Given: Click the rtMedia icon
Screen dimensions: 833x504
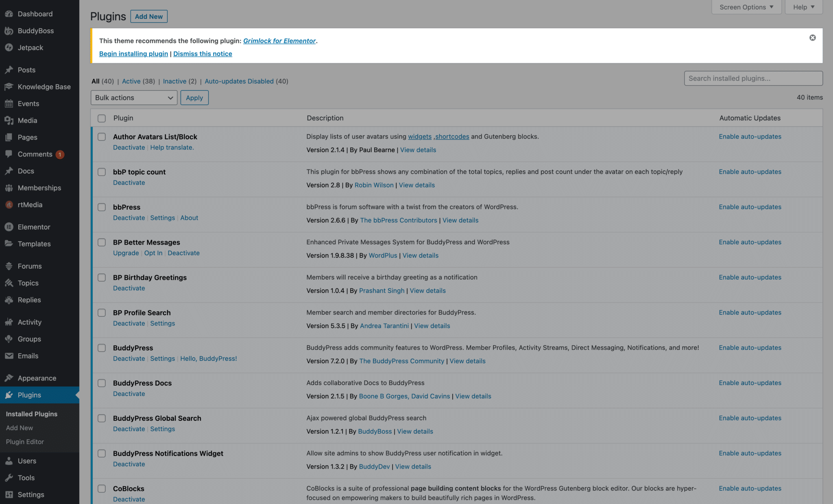Looking at the screenshot, I should pyautogui.click(x=9, y=205).
